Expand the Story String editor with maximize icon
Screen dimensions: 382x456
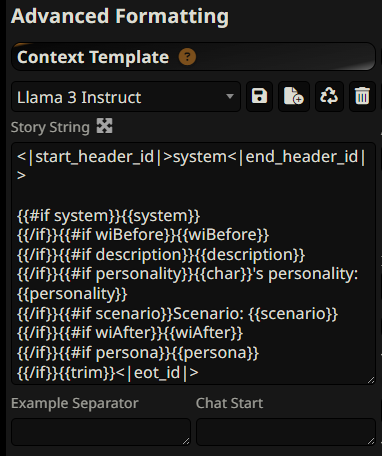[104, 126]
